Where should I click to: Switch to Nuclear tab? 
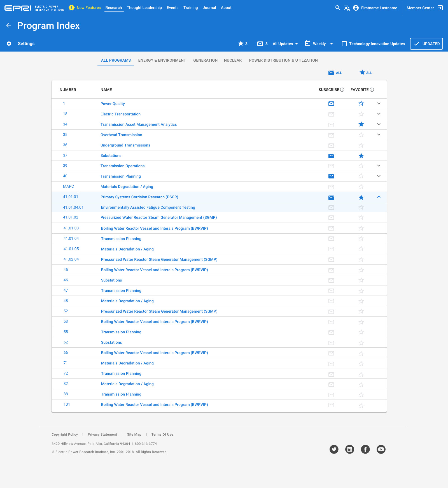[233, 60]
